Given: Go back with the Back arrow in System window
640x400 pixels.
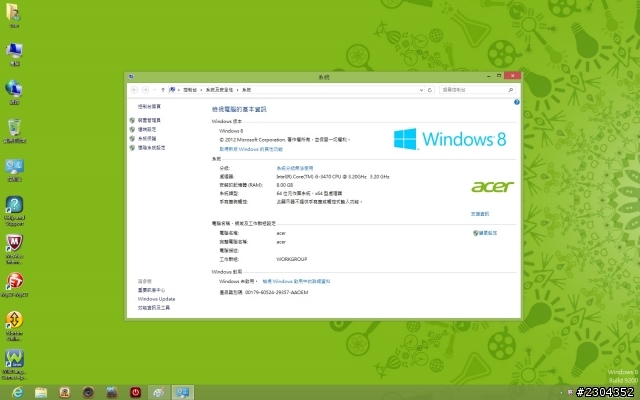Looking at the screenshot, I should click(134, 90).
